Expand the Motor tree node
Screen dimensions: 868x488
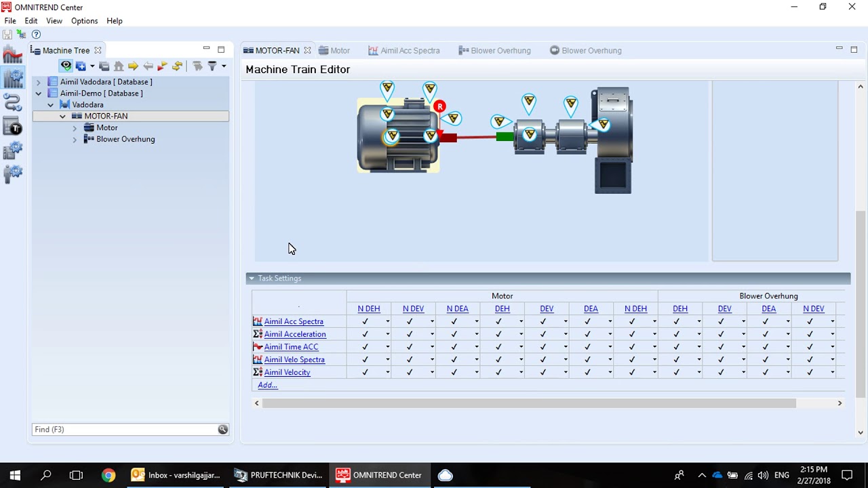click(x=75, y=128)
